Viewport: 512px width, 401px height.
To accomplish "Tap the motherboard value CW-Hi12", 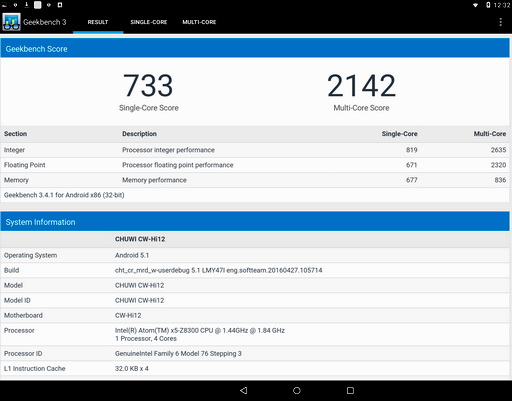I will coord(128,315).
